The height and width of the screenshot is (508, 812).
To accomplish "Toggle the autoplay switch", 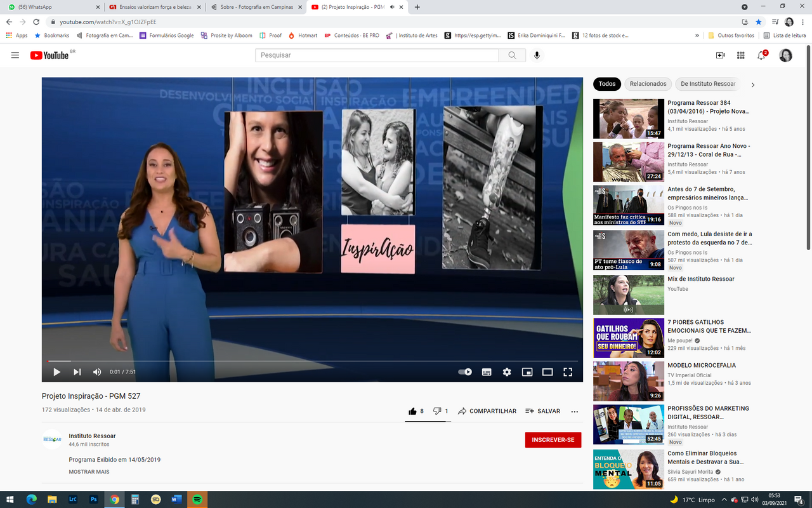I will (466, 372).
